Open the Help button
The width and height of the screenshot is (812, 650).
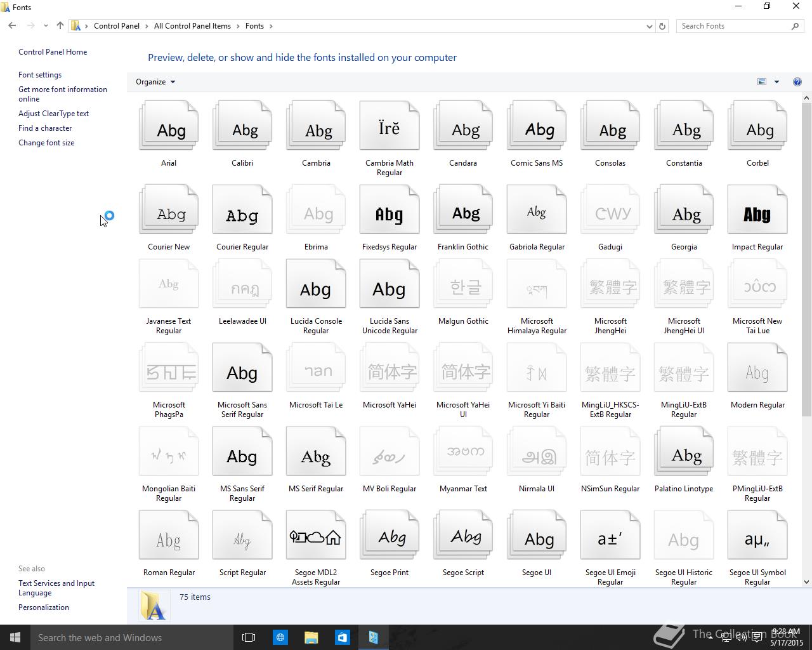[x=797, y=82]
